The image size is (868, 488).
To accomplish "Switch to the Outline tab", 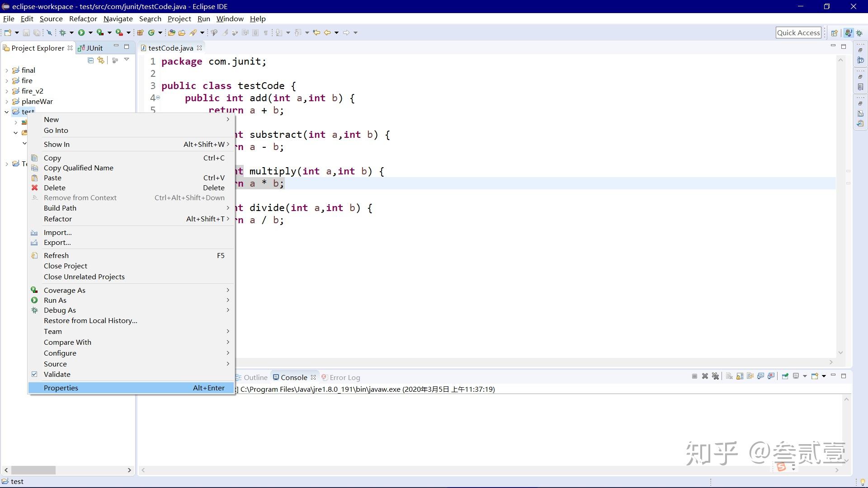I will [x=252, y=377].
